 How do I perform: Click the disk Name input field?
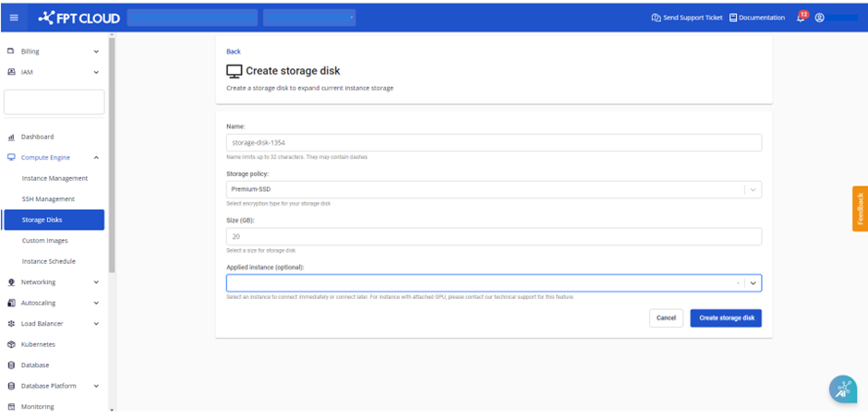point(493,142)
